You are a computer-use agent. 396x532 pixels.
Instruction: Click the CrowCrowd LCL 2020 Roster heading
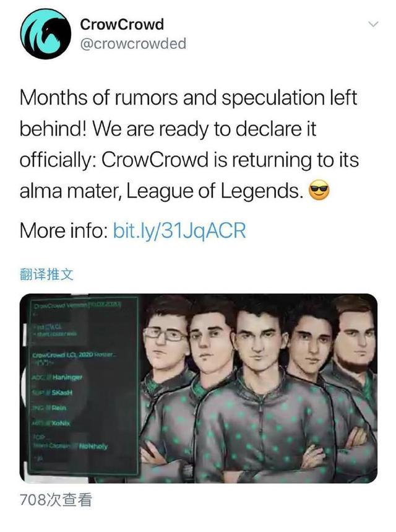(75, 355)
